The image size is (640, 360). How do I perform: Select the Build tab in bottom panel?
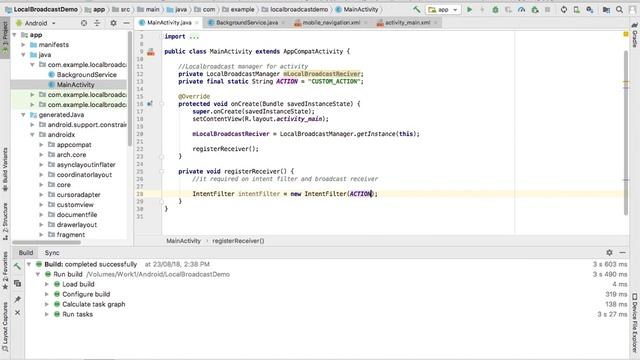tap(26, 253)
